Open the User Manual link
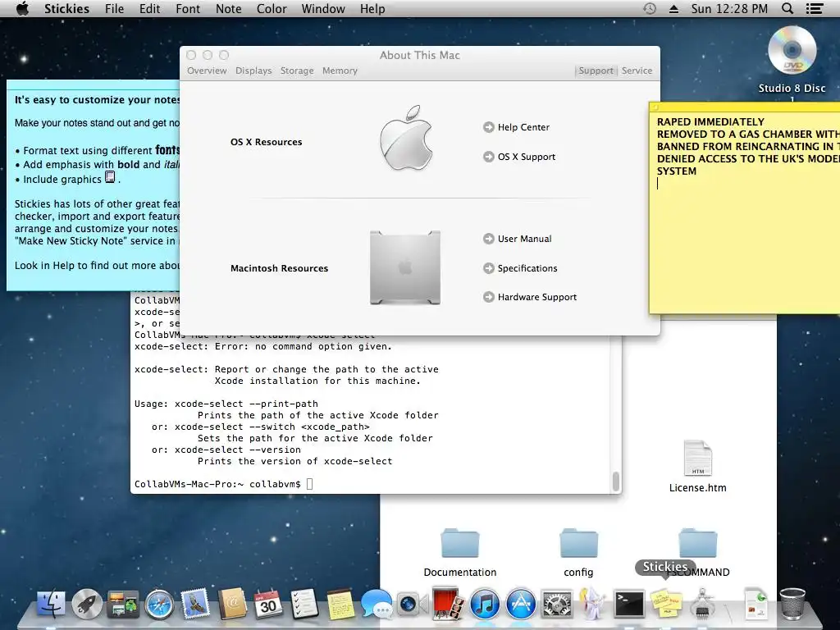The width and height of the screenshot is (840, 630). (518, 239)
